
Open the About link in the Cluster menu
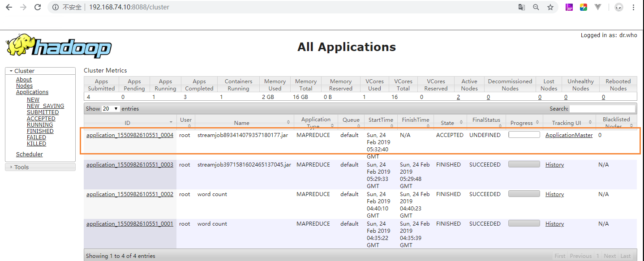[24, 80]
